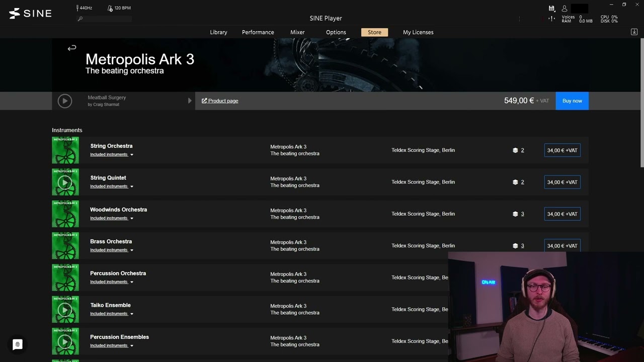Click the layers icon in String Orchestra row

tap(515, 150)
